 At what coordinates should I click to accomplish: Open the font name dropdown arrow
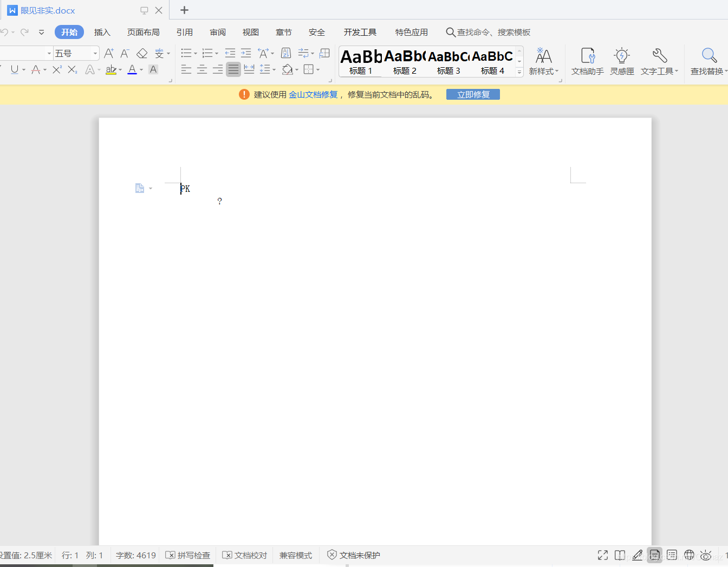49,53
